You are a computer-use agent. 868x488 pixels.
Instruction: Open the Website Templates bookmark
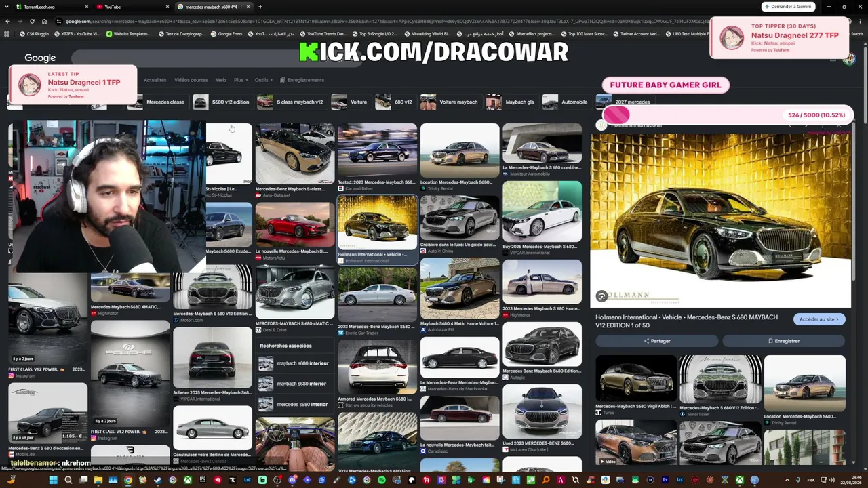coord(128,34)
